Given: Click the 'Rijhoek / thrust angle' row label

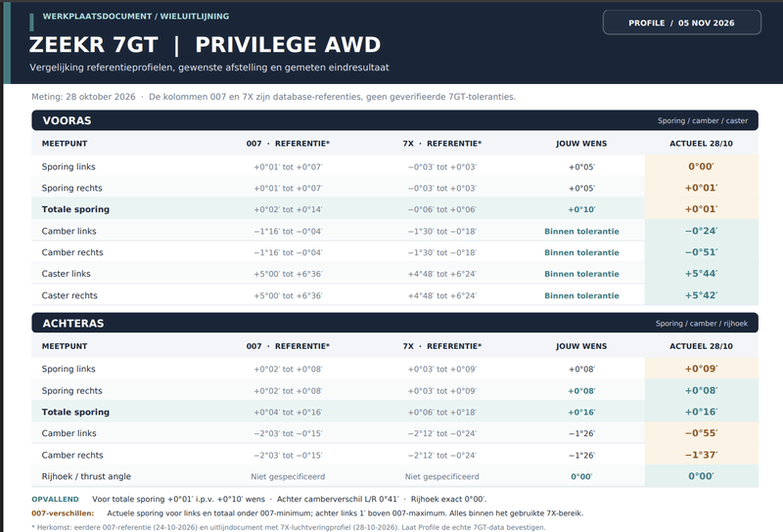Looking at the screenshot, I should pos(86,476).
